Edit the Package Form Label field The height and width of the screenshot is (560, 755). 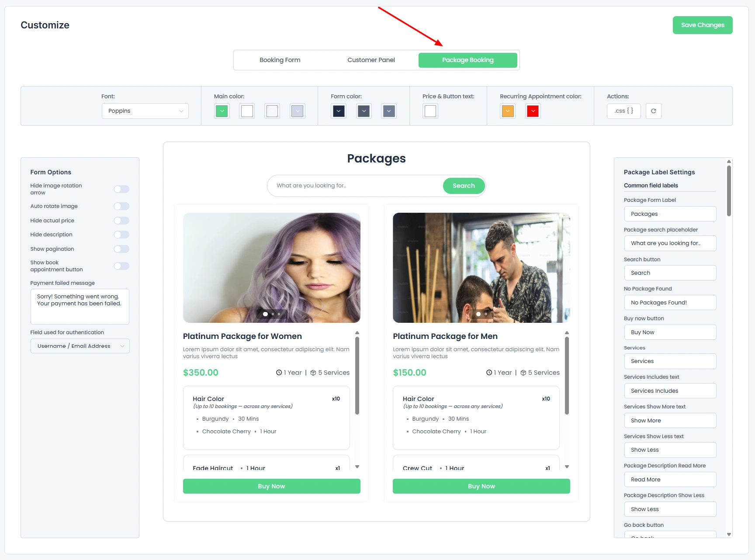[x=670, y=214]
